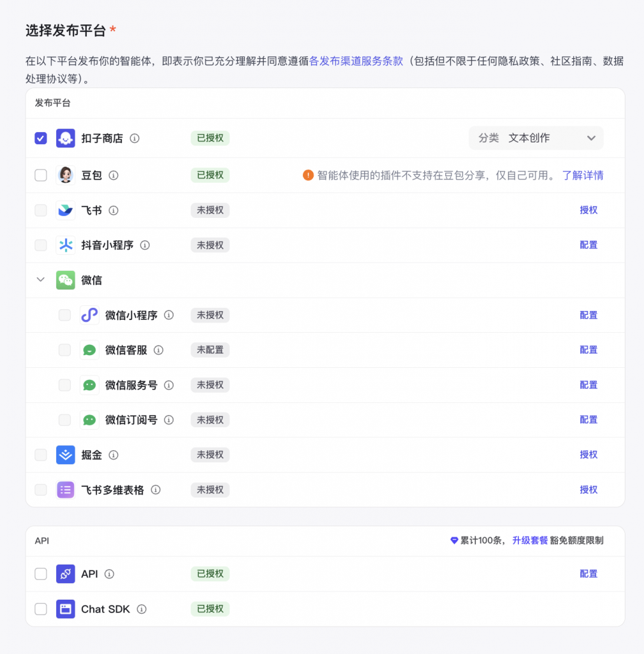
Task: Click 配置 link for 微信客服
Action: point(588,350)
